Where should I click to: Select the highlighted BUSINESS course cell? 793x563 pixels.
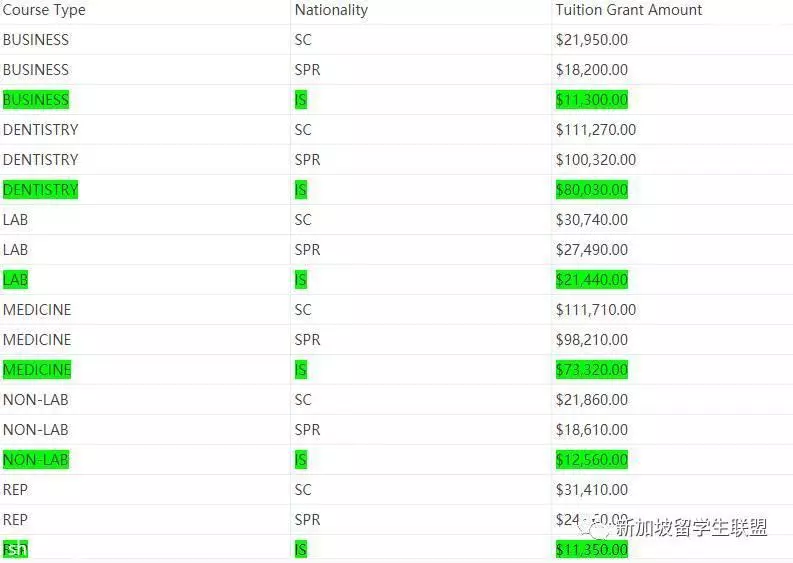coord(36,100)
